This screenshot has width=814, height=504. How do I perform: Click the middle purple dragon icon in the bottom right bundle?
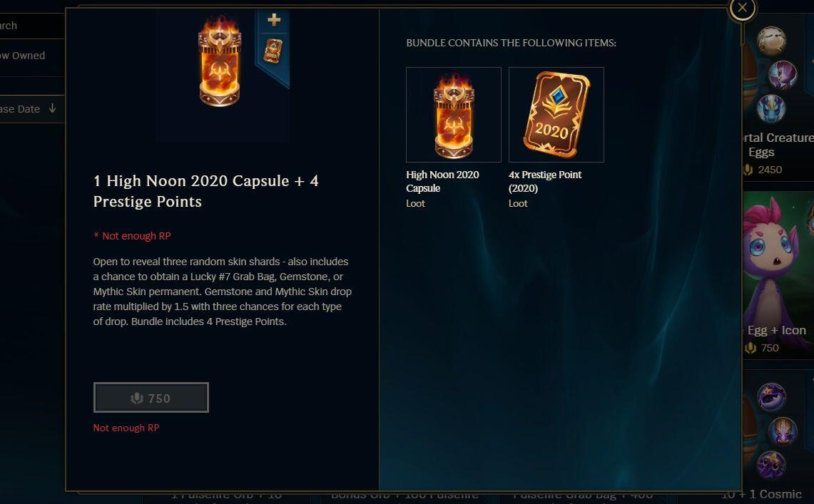pyautogui.click(x=783, y=431)
